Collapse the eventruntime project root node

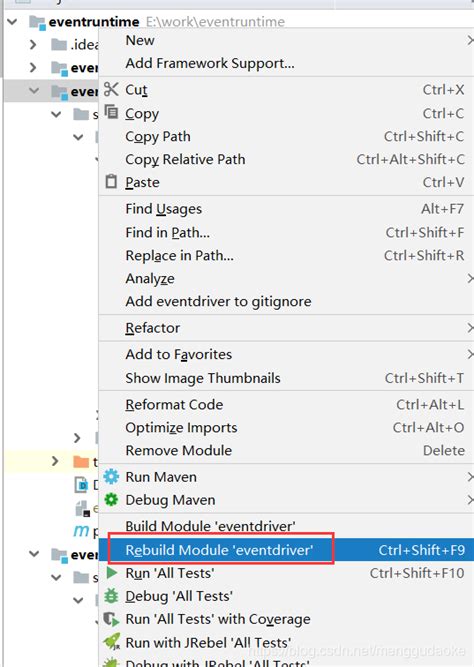(x=12, y=21)
